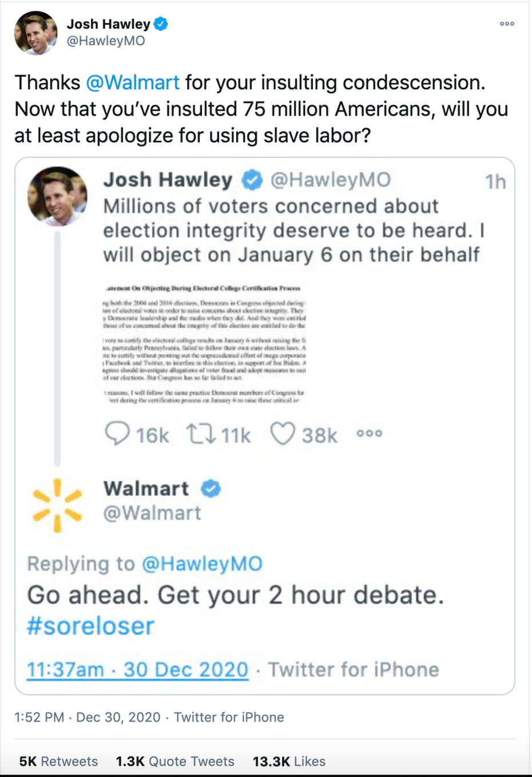The height and width of the screenshot is (777, 532).
Task: Click the reply bubble icon showing 16k
Action: click(117, 434)
